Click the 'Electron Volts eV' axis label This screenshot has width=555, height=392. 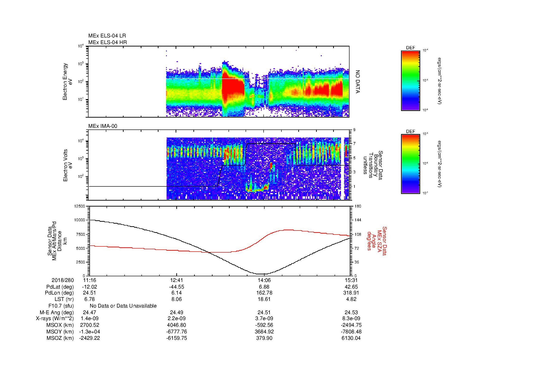(x=68, y=165)
